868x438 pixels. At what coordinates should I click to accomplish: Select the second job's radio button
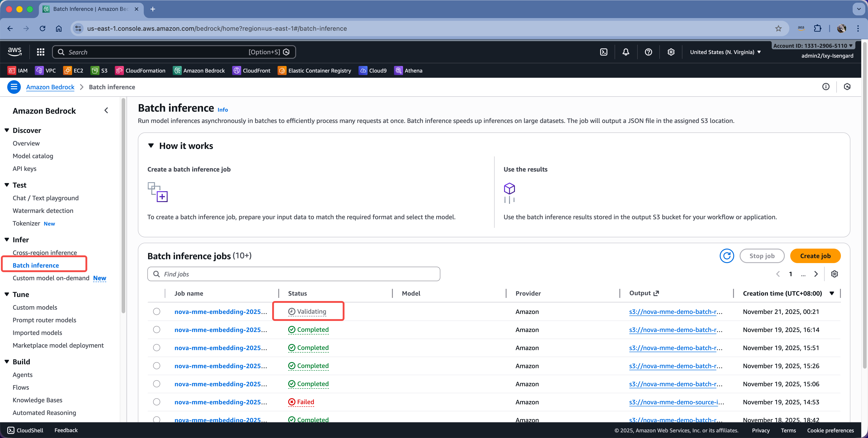pos(157,330)
